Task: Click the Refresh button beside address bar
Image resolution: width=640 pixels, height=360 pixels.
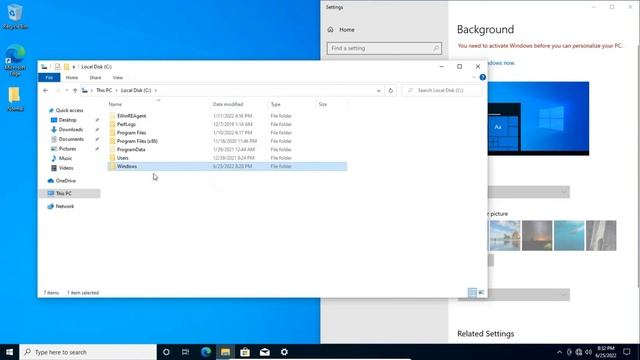Action: pyautogui.click(x=391, y=90)
